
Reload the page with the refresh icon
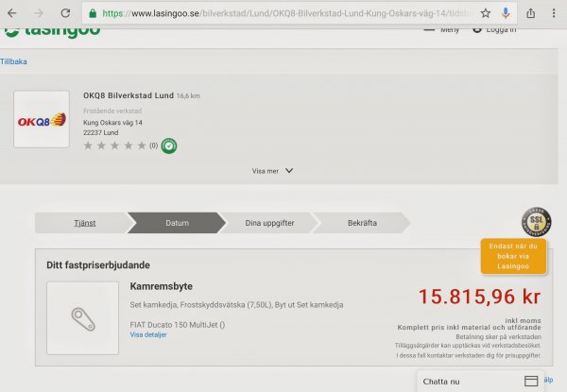coord(65,13)
